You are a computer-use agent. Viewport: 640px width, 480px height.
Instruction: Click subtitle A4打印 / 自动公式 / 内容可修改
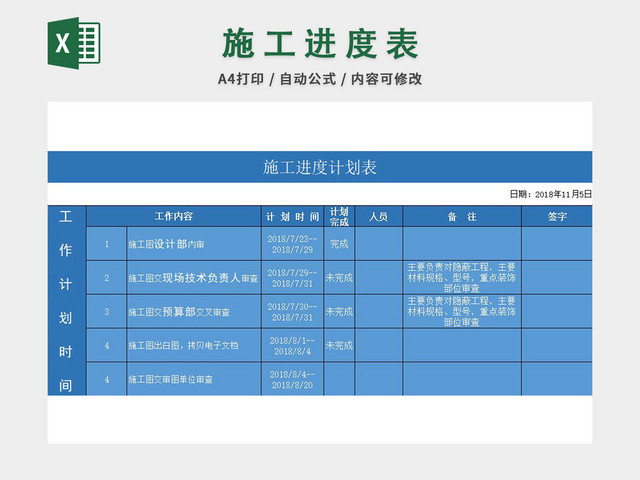[x=320, y=79]
